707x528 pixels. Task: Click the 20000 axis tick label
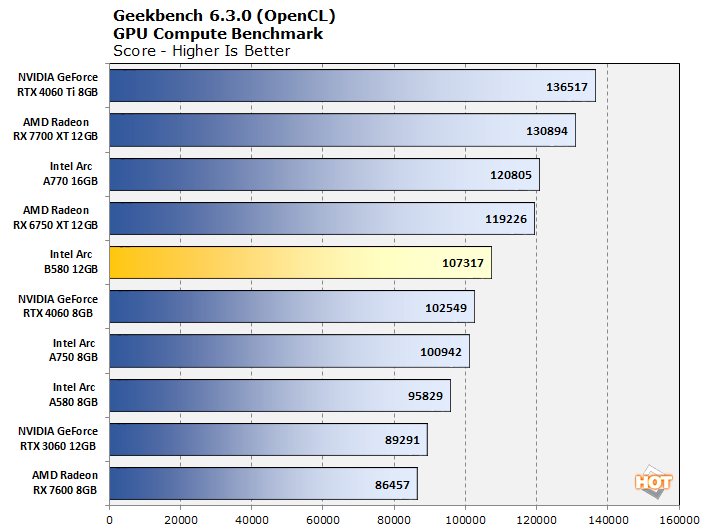point(181,520)
